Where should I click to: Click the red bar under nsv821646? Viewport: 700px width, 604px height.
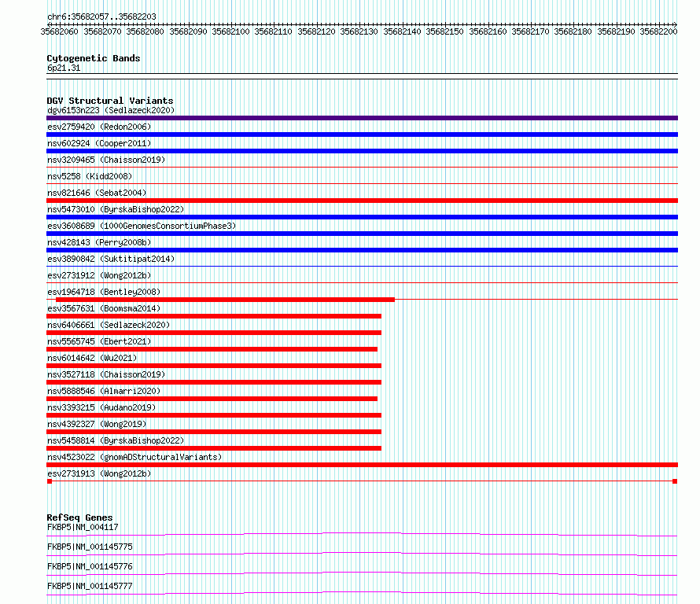[x=362, y=201]
